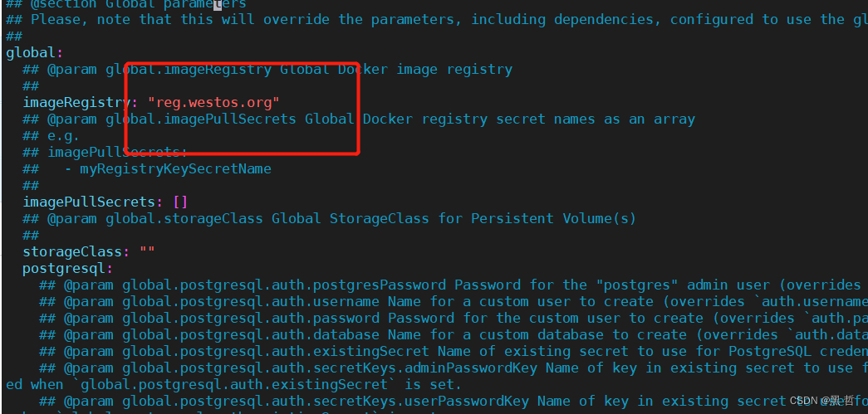This screenshot has width=868, height=414.
Task: Click the "reg.westos.org" registry value
Action: point(213,103)
